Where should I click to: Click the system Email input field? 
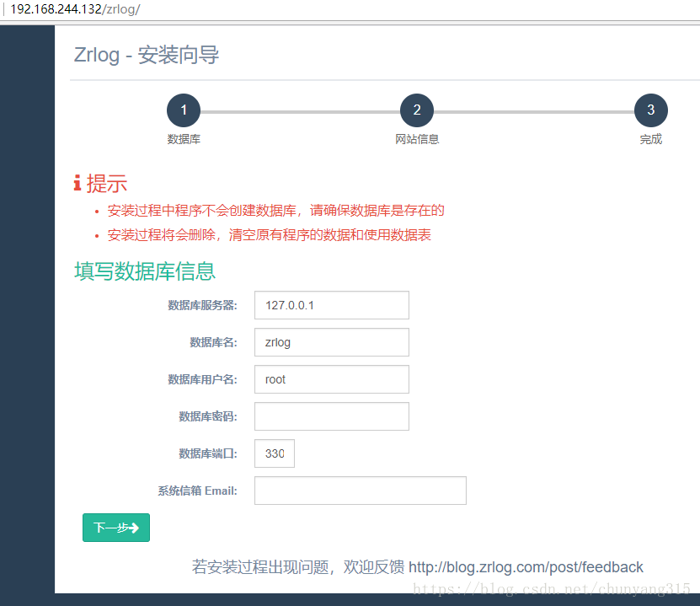[361, 491]
